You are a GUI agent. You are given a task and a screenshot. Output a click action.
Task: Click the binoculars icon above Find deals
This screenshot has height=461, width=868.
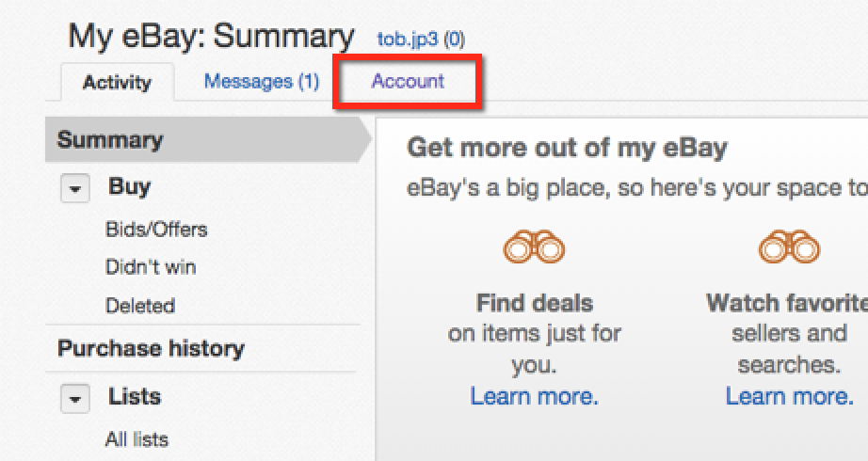pos(534,247)
